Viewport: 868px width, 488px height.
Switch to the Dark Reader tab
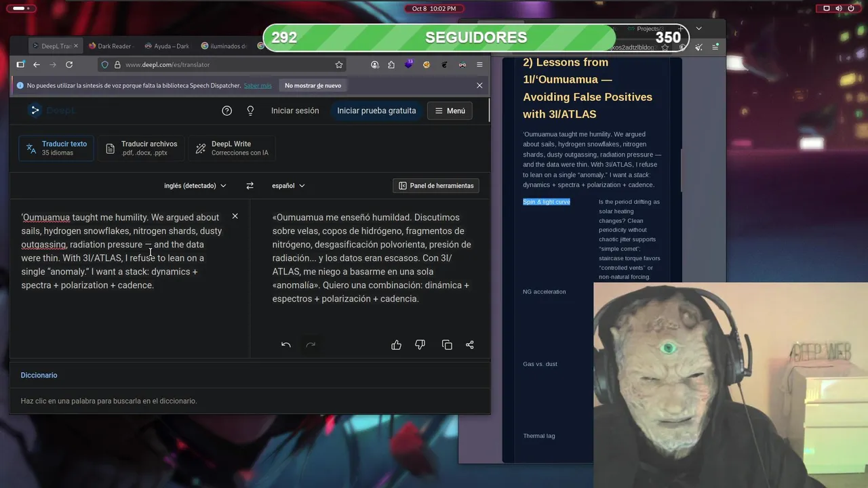coord(112,46)
